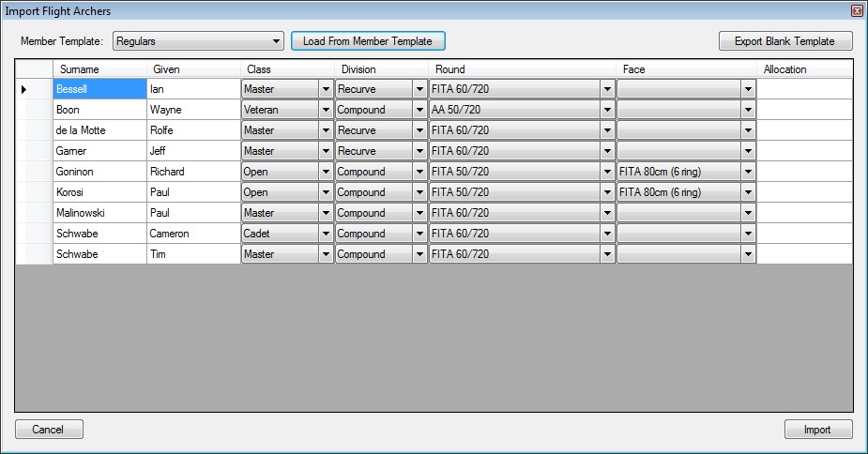This screenshot has height=454, width=868.
Task: Click row header for Malinowski row
Action: click(34, 213)
